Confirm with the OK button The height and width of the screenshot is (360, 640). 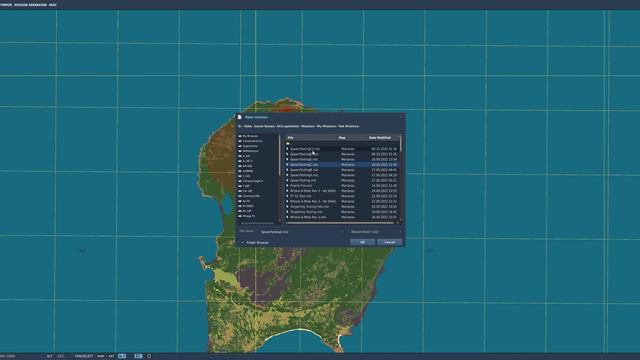[362, 242]
